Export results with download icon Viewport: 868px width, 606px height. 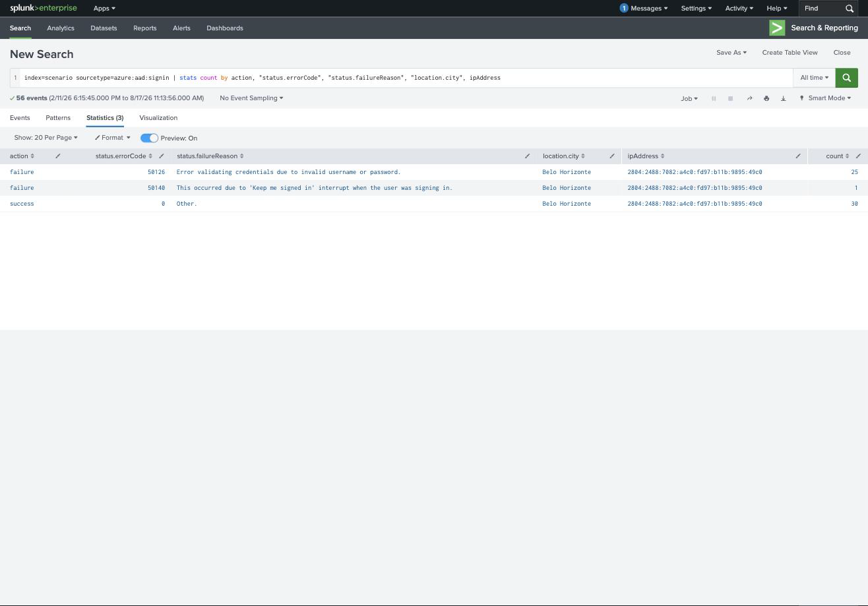784,98
